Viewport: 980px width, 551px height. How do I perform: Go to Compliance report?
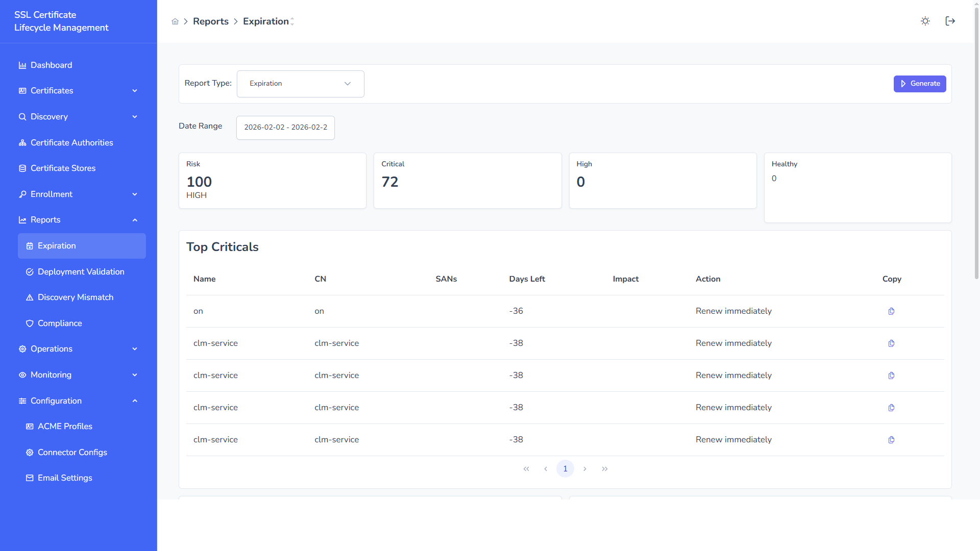pos(60,323)
